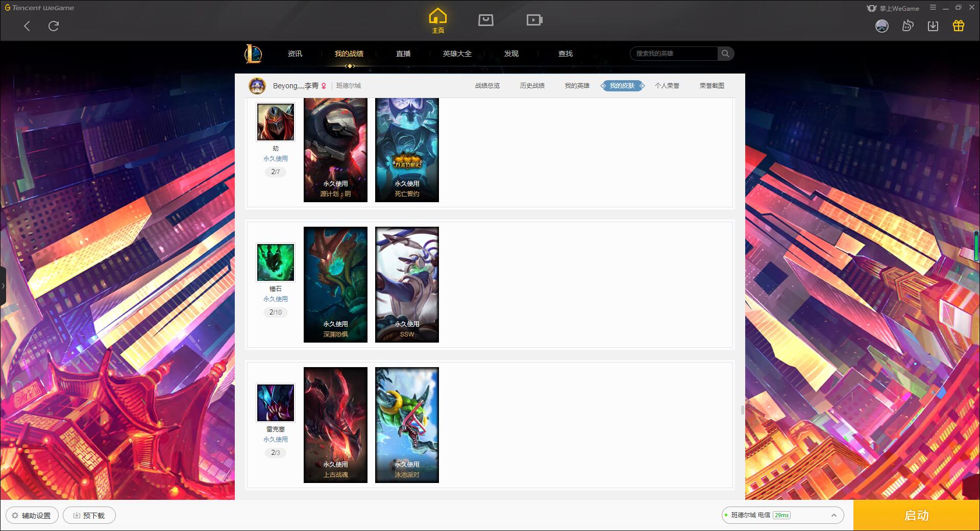
Task: Open the 主页 home icon
Action: (x=437, y=21)
